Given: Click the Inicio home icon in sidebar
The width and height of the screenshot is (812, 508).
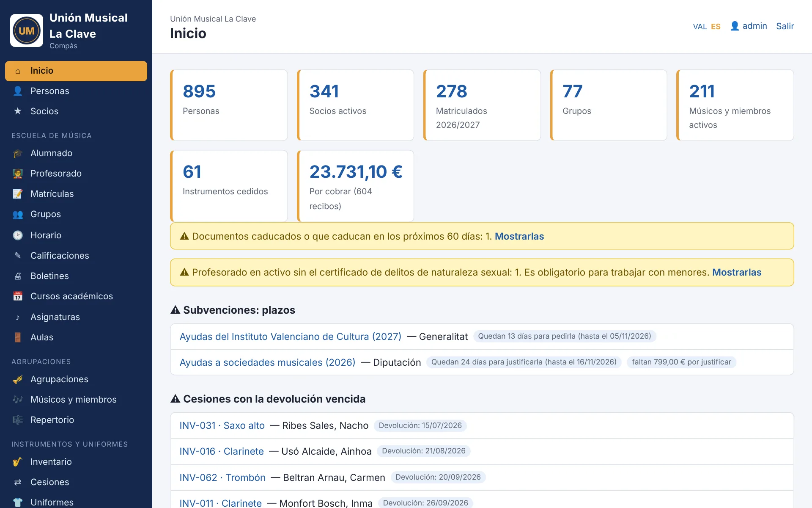Looking at the screenshot, I should point(18,71).
